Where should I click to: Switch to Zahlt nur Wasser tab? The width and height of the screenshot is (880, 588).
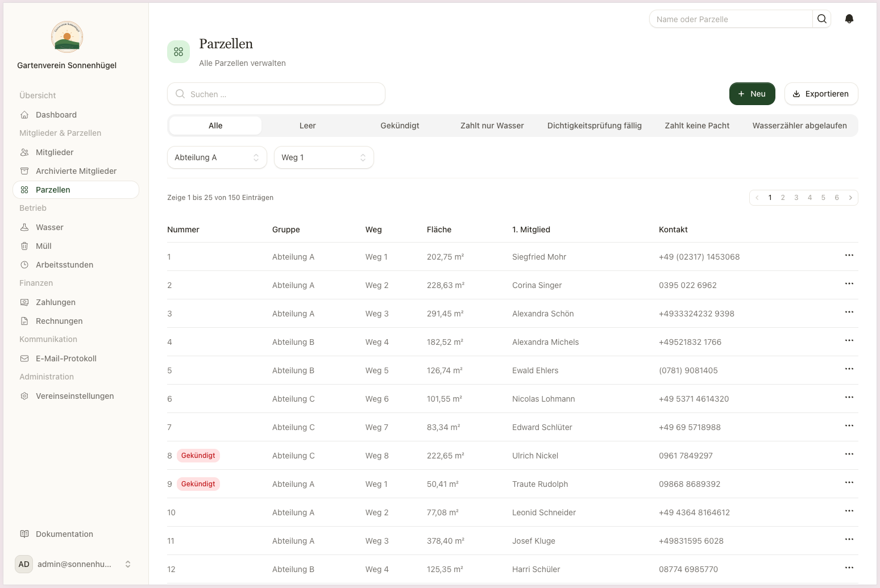coord(492,126)
